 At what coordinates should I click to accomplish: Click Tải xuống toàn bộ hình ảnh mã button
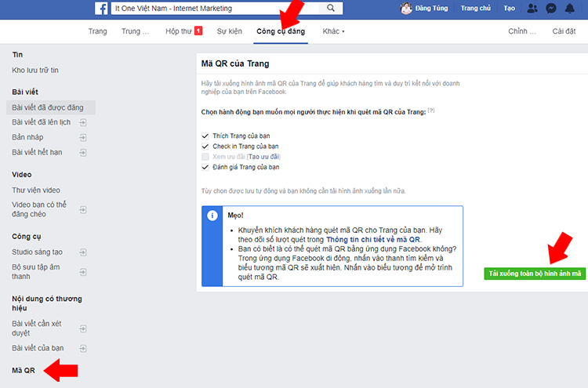pyautogui.click(x=535, y=274)
